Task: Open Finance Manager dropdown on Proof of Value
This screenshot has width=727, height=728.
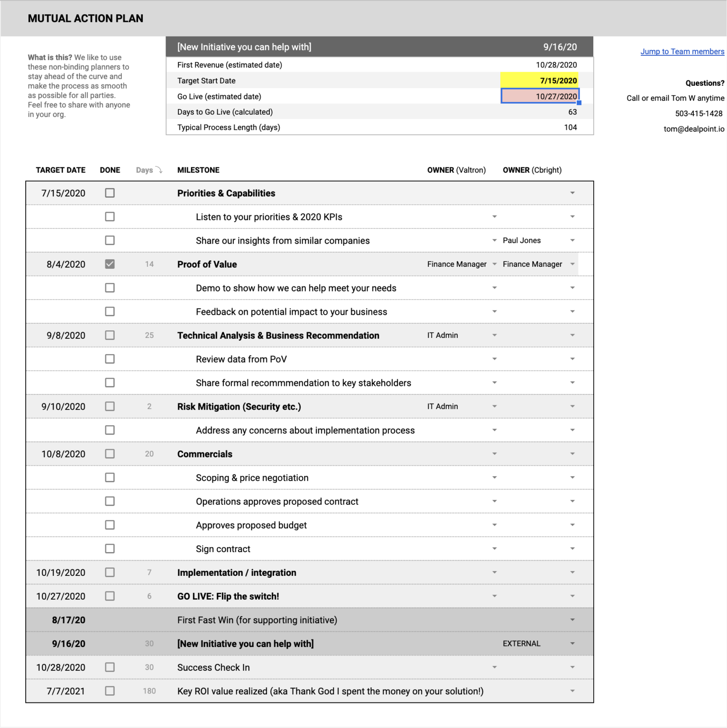Action: point(495,264)
